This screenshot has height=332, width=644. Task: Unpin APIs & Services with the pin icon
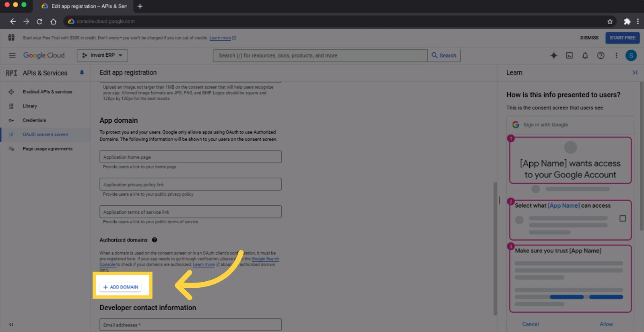pyautogui.click(x=82, y=73)
